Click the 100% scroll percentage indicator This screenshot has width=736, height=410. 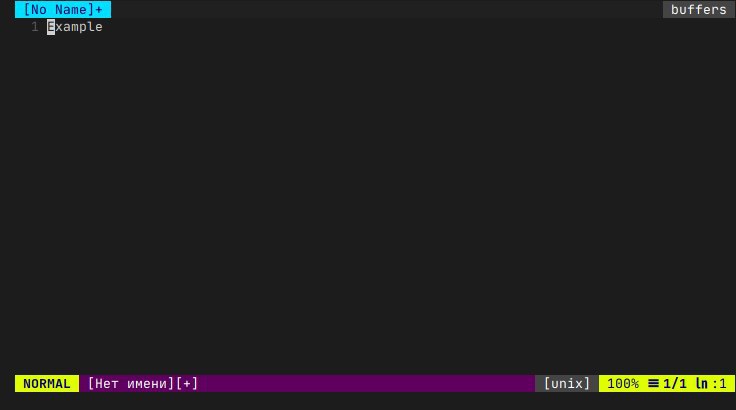[x=622, y=383]
